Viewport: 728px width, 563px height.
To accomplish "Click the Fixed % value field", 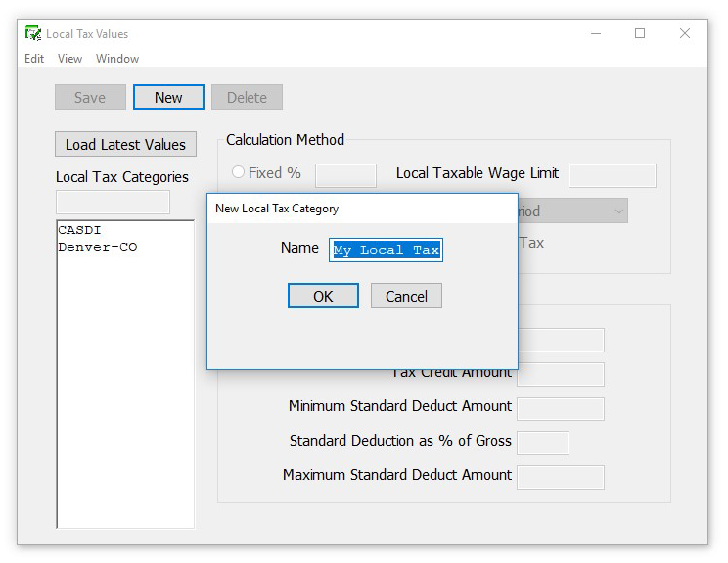I will [x=345, y=175].
